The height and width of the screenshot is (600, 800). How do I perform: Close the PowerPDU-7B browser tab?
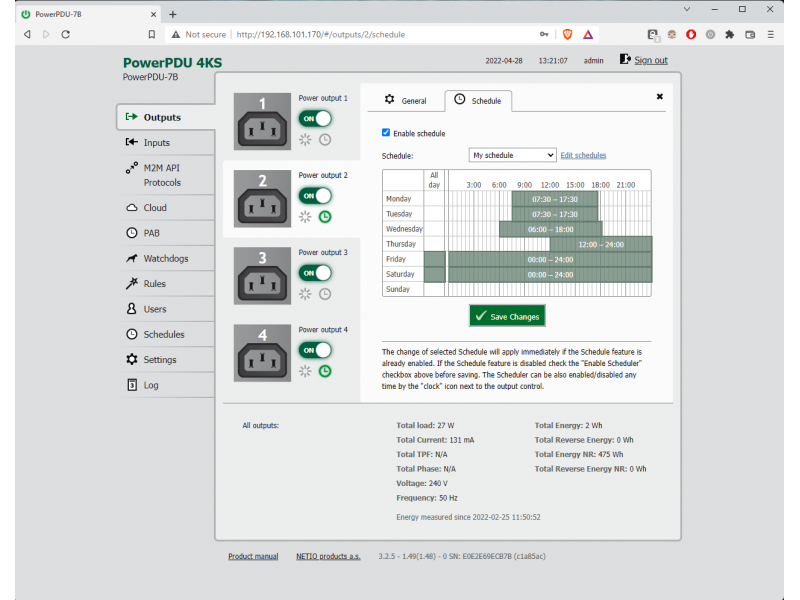click(153, 14)
